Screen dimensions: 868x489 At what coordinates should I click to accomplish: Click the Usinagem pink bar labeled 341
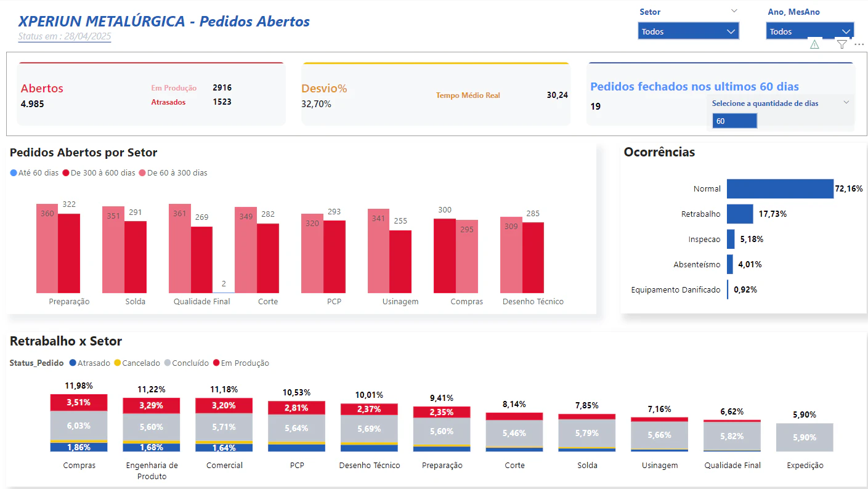379,251
